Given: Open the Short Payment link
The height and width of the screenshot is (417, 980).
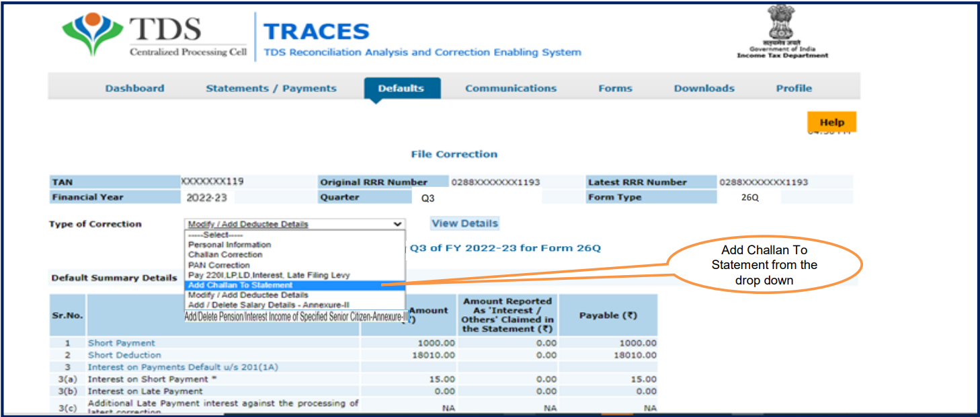Looking at the screenshot, I should click(x=122, y=343).
